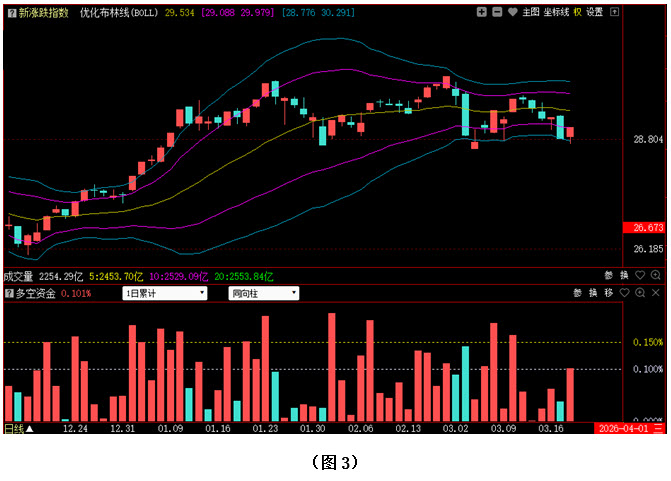Click the heart favorite icon

click(513, 12)
